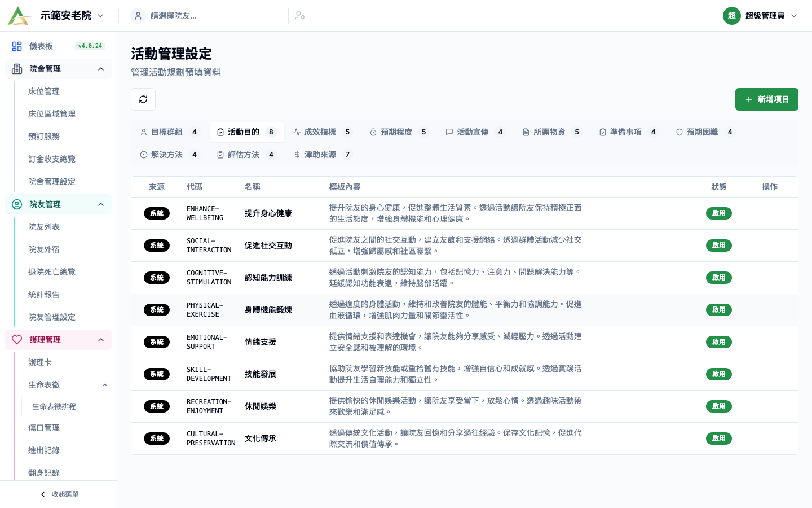Screen dimensions: 812x508
Task: Open the 預期程度 tab
Action: [x=399, y=132]
